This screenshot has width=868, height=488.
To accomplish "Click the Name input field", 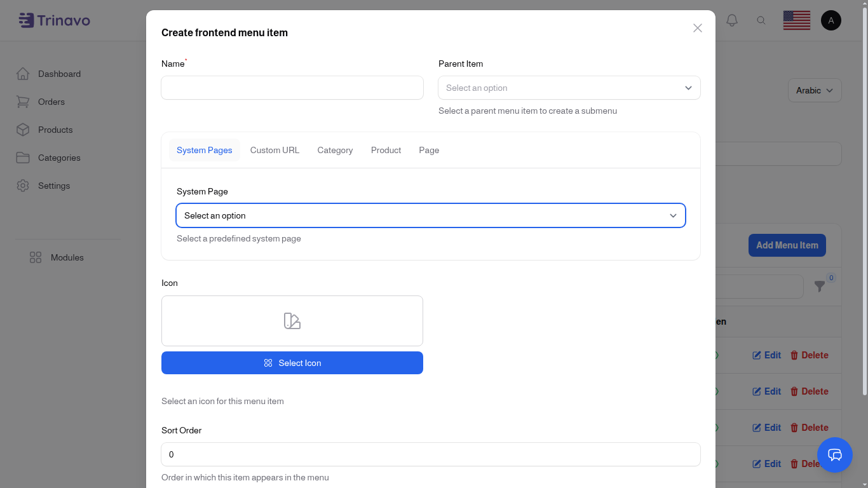I will point(292,88).
